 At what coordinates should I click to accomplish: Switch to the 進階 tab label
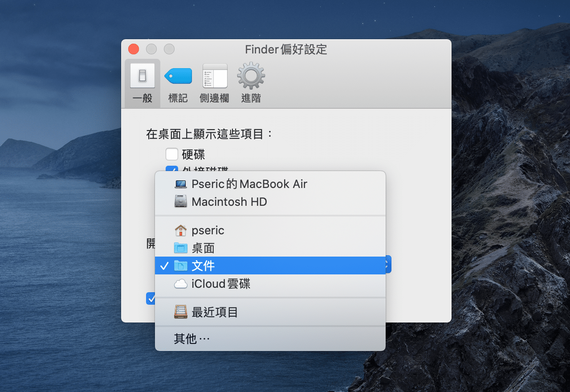[x=251, y=98]
